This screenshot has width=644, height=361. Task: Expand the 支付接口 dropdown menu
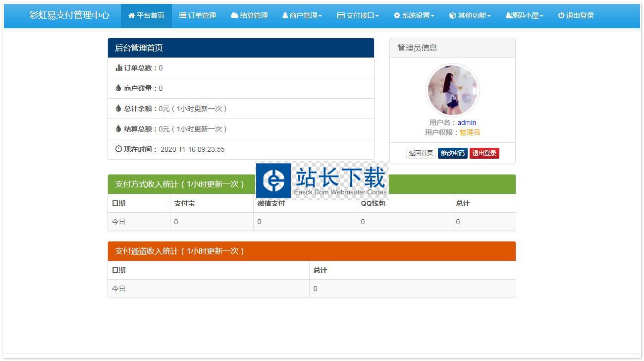click(358, 15)
